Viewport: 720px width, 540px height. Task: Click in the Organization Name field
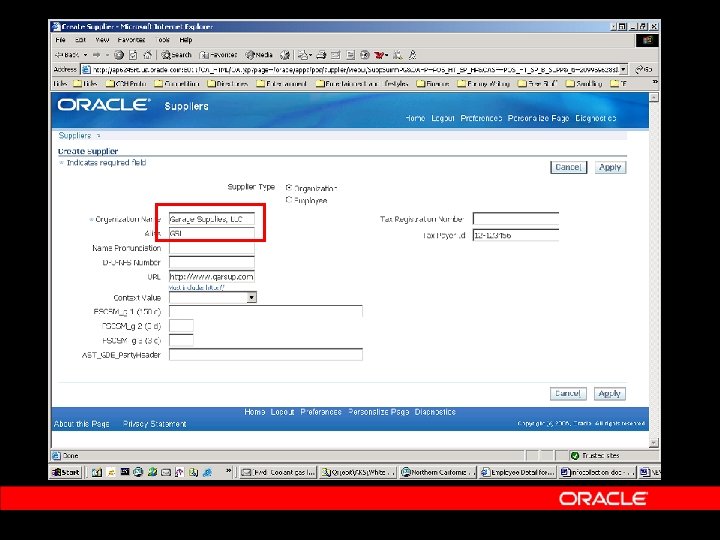pos(212,219)
